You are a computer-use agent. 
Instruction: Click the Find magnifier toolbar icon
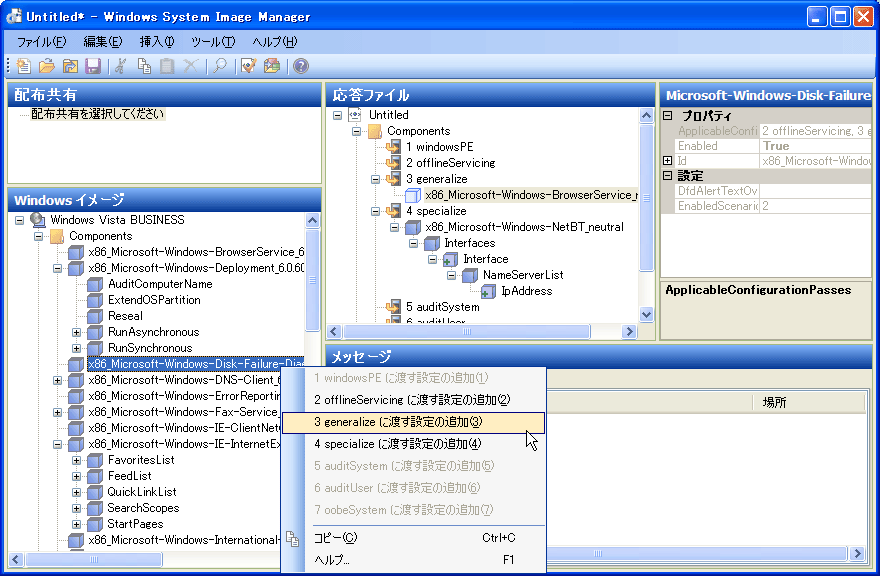(x=219, y=66)
